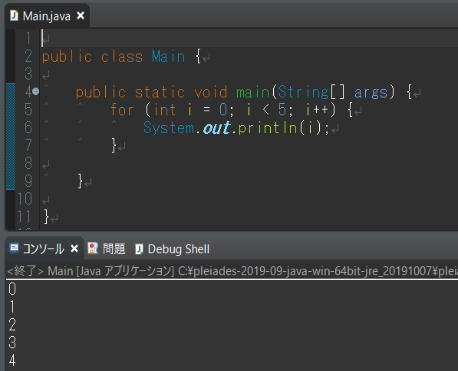Image resolution: width=458 pixels, height=371 pixels.
Task: Click the String type in main signature
Action: [303, 92]
